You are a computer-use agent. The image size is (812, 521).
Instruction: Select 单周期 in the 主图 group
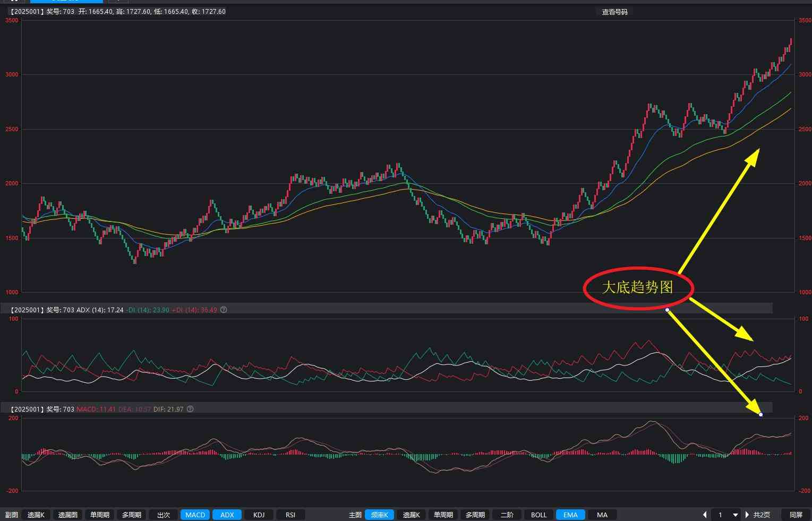(x=443, y=515)
